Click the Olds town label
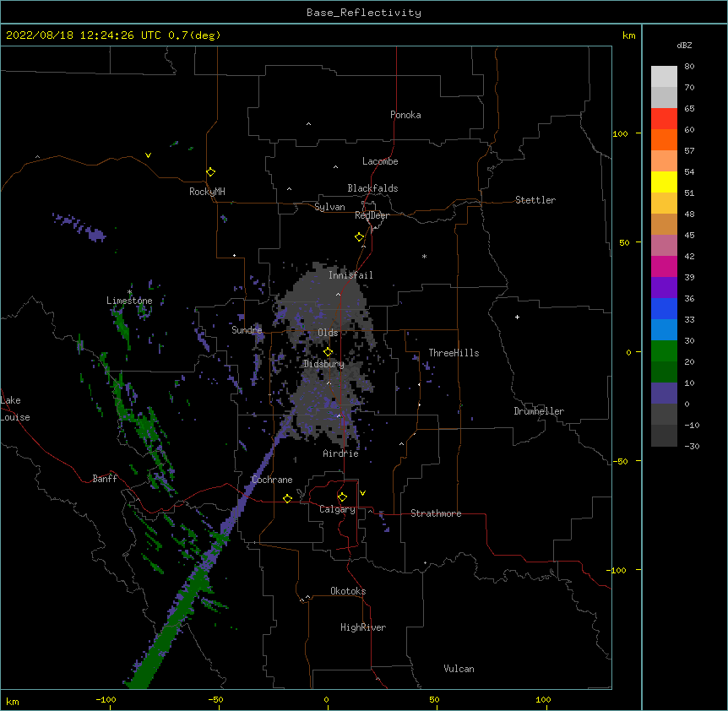 [328, 333]
